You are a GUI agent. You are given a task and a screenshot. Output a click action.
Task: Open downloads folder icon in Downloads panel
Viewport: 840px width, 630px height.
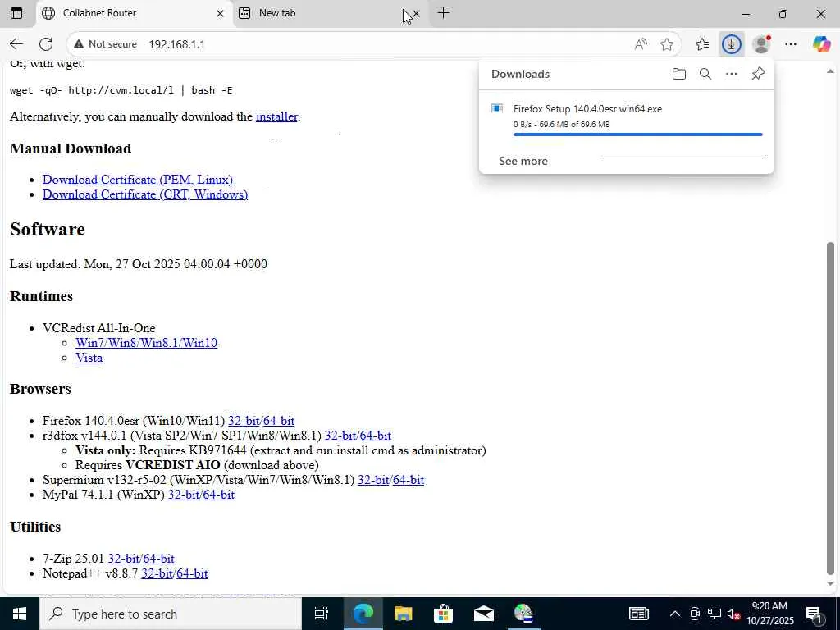click(x=678, y=74)
